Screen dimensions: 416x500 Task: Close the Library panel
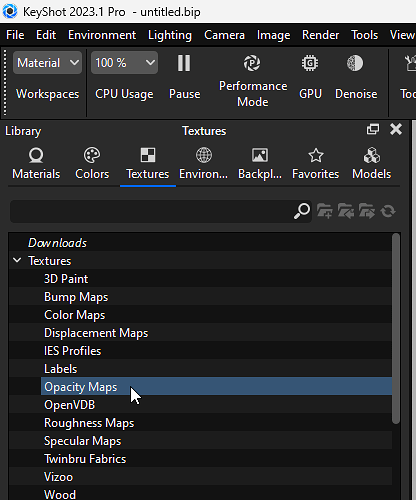pos(396,129)
